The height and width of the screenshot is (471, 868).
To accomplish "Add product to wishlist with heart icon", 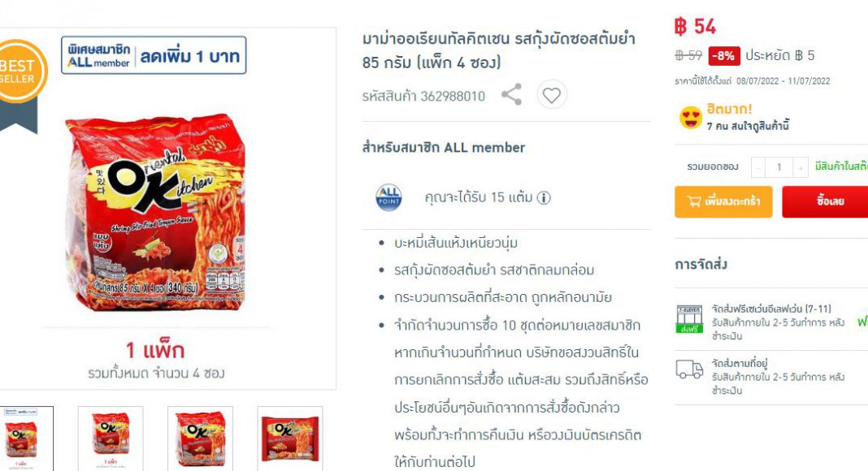I will (x=551, y=95).
